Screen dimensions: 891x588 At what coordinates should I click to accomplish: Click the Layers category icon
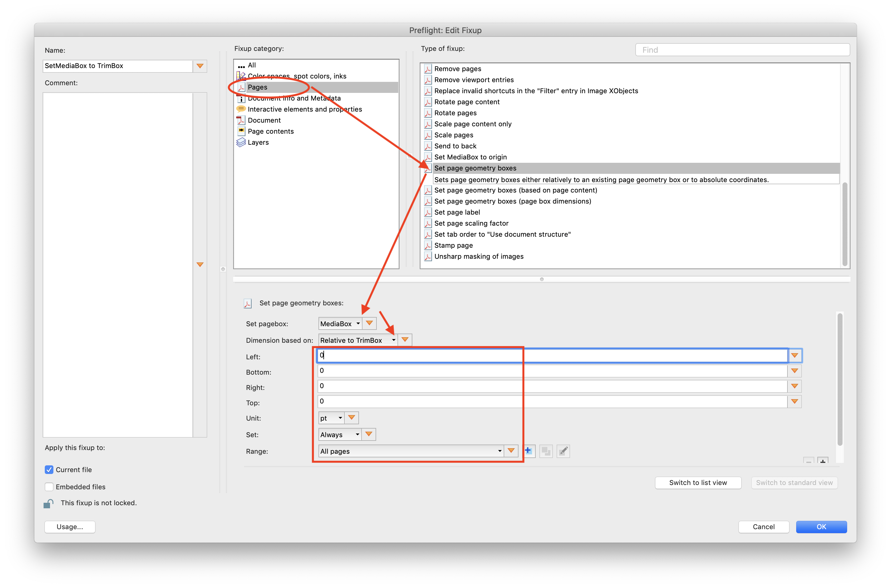[x=242, y=141]
